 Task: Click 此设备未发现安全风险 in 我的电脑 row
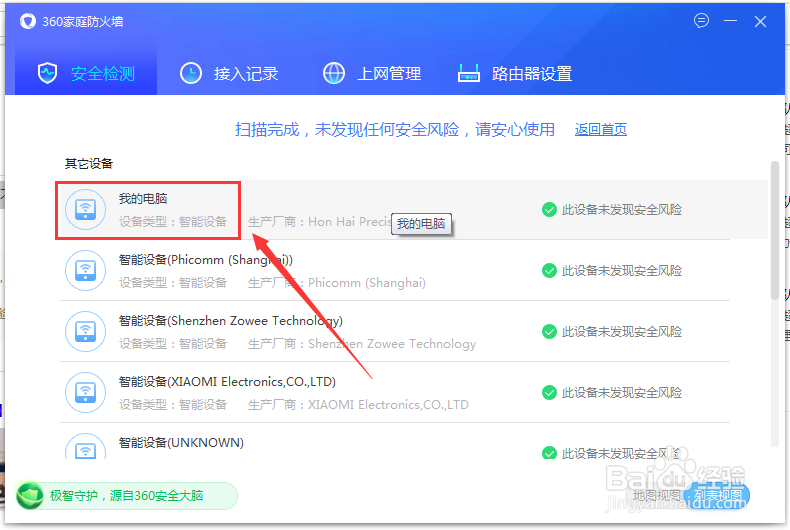(622, 210)
